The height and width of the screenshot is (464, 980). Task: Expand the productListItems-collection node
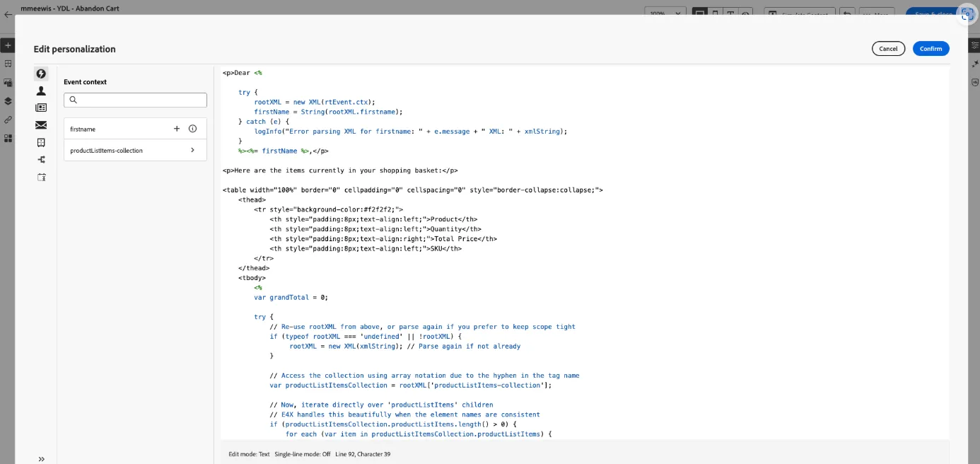(192, 150)
